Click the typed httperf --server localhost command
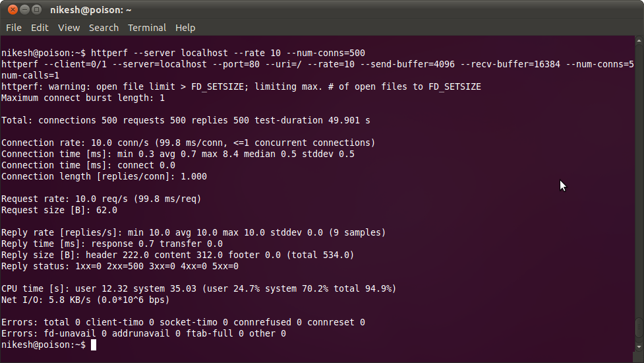The height and width of the screenshot is (363, 644). pyautogui.click(x=228, y=53)
